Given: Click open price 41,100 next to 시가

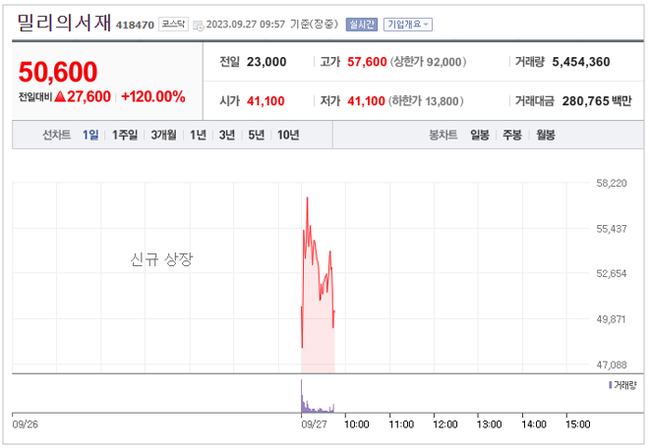Looking at the screenshot, I should (266, 101).
